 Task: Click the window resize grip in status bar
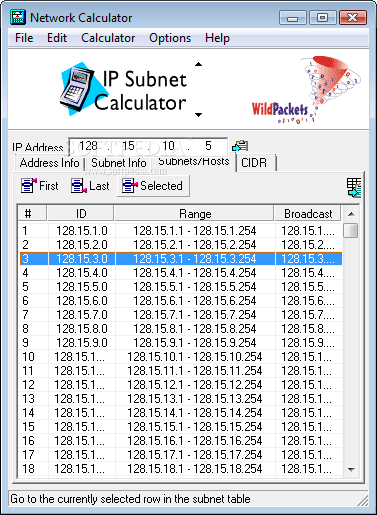pyautogui.click(x=363, y=500)
